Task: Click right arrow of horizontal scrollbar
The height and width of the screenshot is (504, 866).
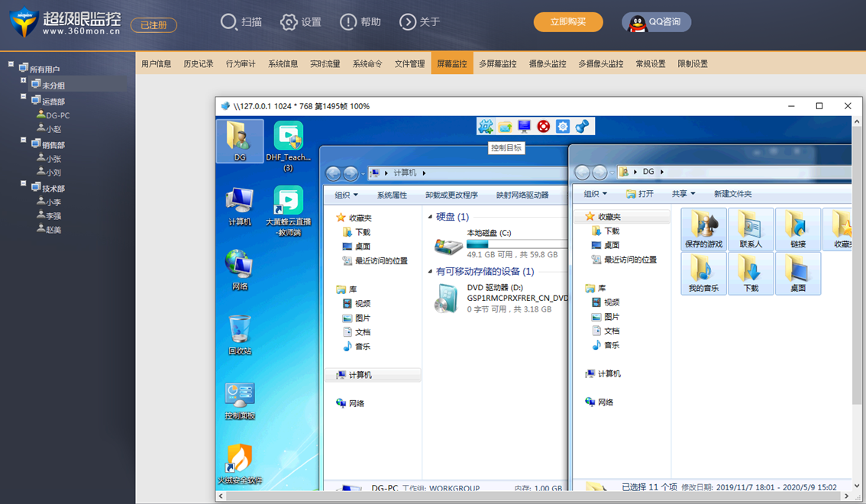Action: click(x=846, y=496)
